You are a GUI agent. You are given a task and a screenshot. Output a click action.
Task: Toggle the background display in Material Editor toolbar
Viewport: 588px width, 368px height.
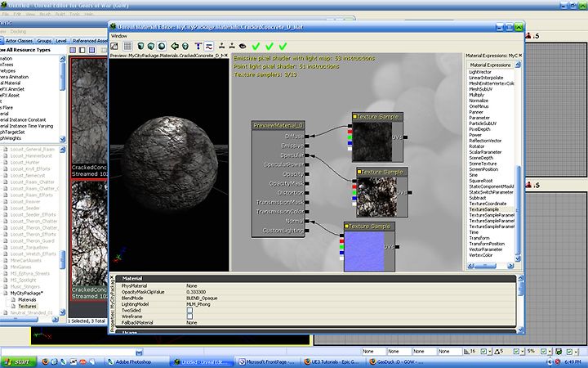114,46
